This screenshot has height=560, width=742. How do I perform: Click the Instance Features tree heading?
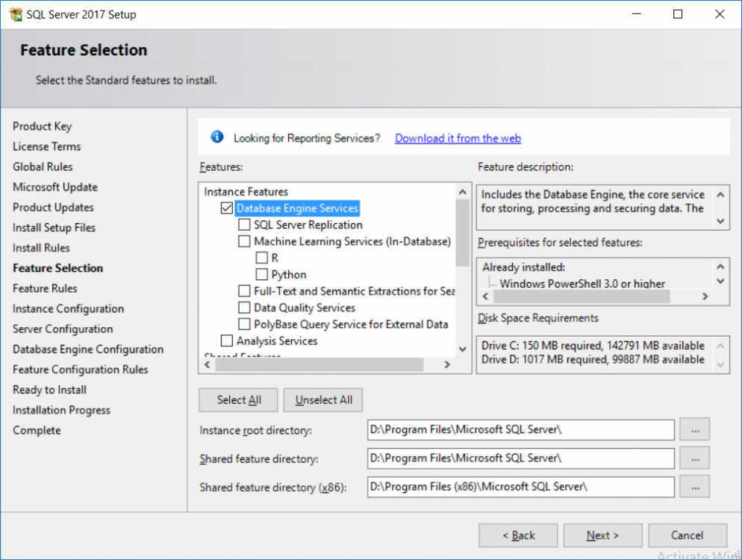tap(246, 192)
